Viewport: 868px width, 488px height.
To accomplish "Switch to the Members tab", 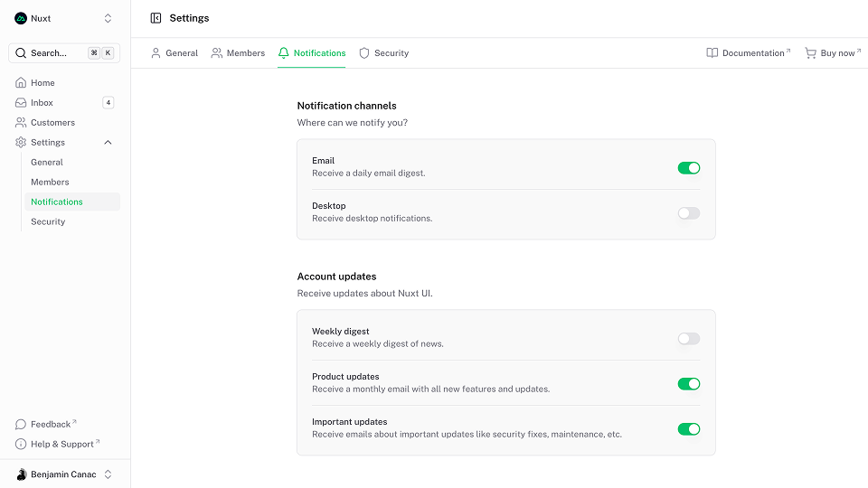I will (x=238, y=53).
